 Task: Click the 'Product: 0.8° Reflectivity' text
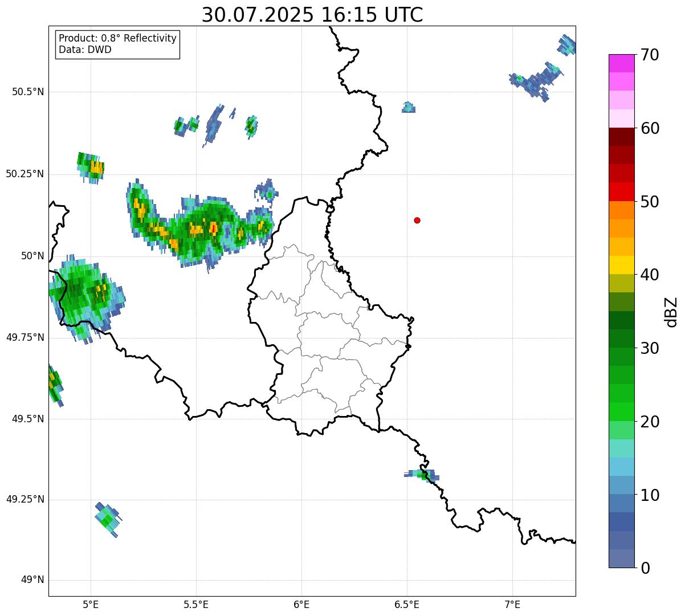click(118, 38)
